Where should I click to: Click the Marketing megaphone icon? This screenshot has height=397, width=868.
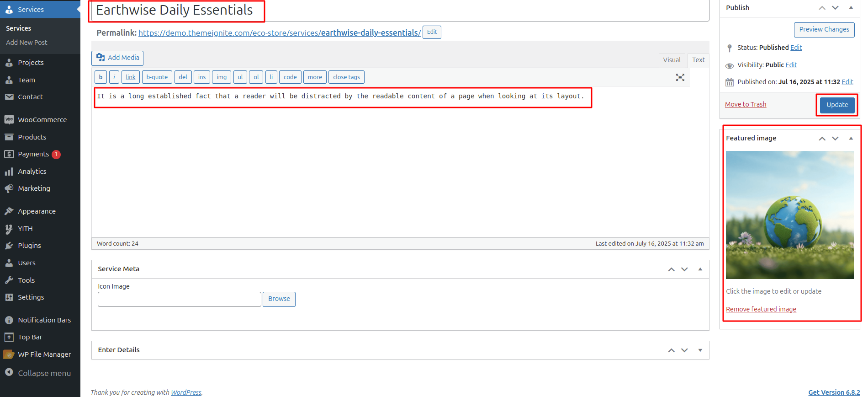9,188
